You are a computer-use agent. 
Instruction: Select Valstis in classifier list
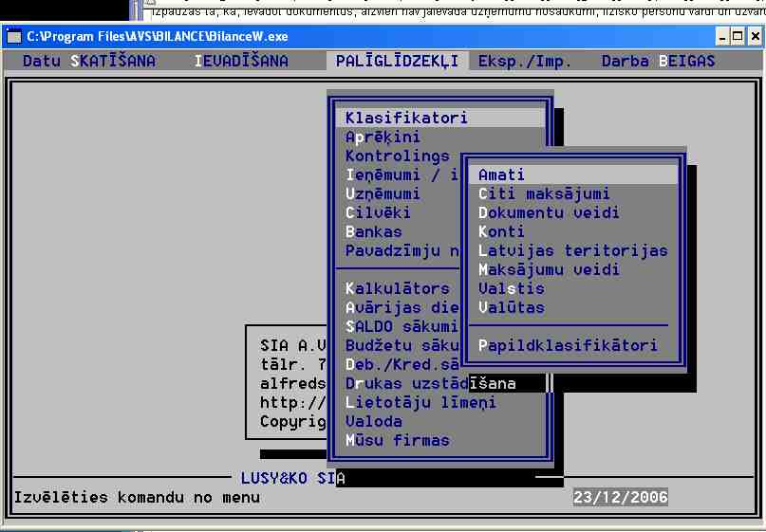511,288
